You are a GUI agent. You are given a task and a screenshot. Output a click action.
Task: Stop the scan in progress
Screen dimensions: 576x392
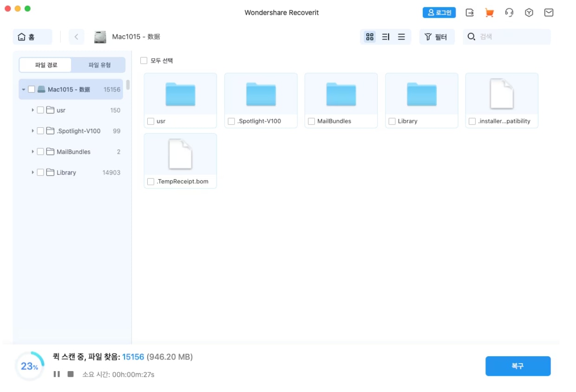pos(71,374)
